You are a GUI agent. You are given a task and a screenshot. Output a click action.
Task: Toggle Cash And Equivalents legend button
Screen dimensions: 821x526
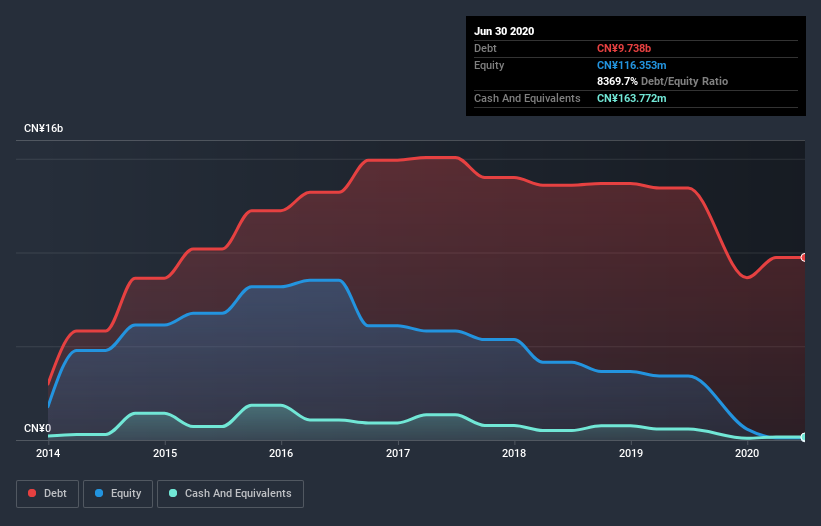(230, 494)
